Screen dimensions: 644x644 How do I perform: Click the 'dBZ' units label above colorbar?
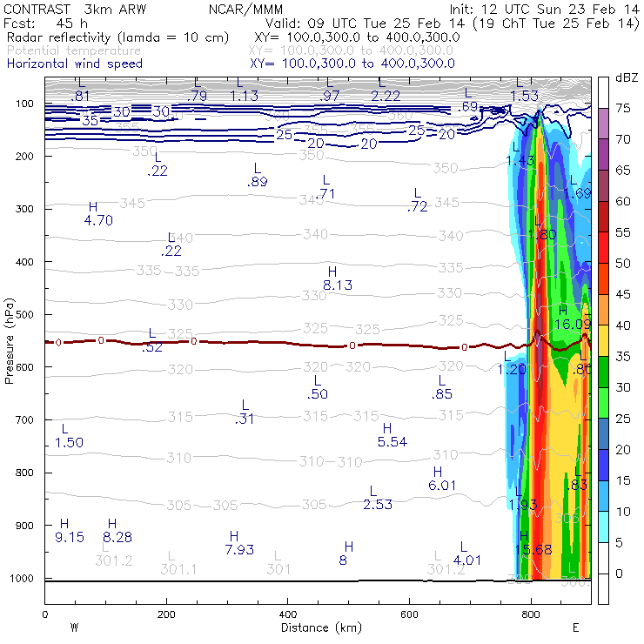coord(626,78)
